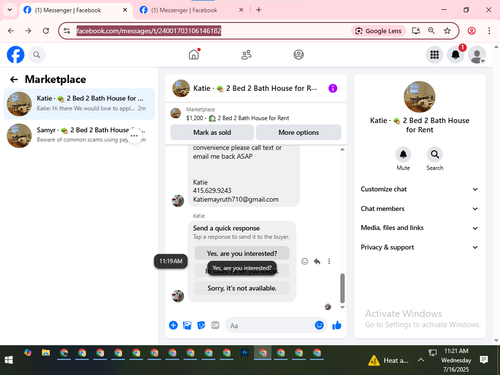This screenshot has height=375, width=500.
Task: Focus the Aa message input field
Action: pos(270,325)
